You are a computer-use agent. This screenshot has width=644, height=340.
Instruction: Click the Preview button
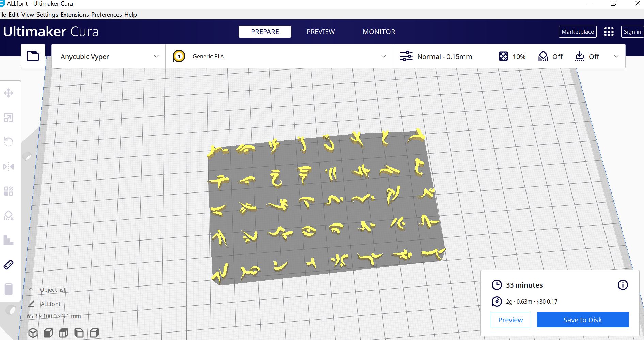tap(511, 320)
